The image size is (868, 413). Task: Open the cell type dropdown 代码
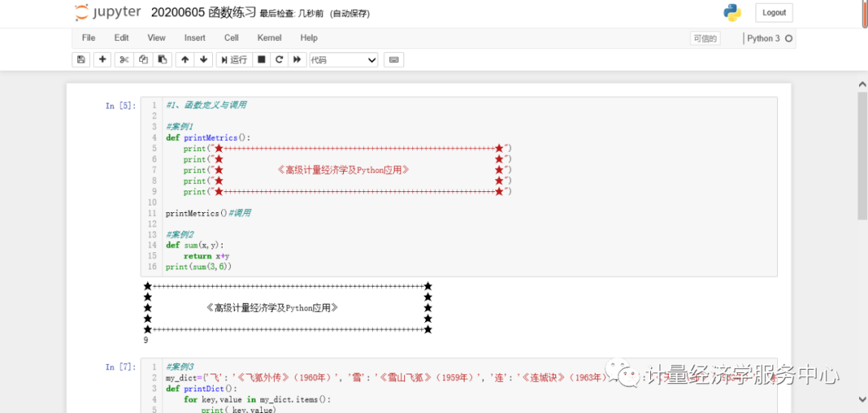point(344,59)
